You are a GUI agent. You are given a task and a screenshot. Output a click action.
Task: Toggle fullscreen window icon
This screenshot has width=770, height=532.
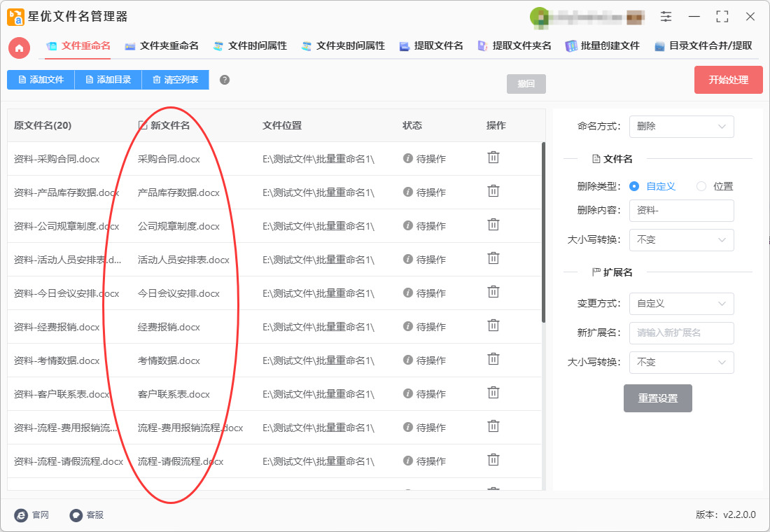pyautogui.click(x=722, y=17)
